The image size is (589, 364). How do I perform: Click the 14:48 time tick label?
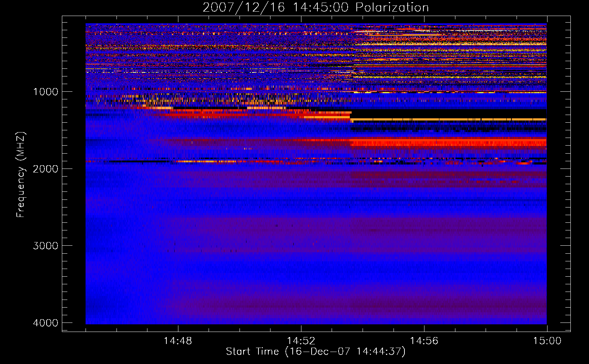[x=178, y=341]
